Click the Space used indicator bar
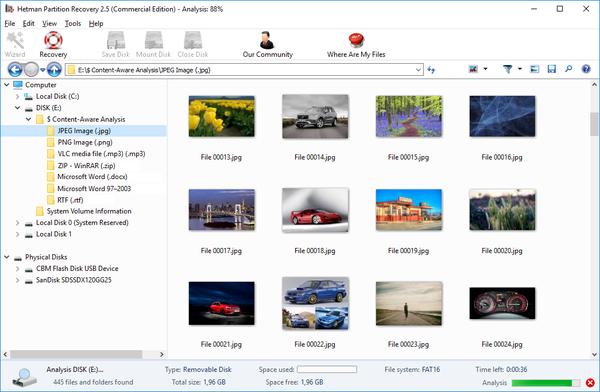The image size is (600, 392). point(327,369)
